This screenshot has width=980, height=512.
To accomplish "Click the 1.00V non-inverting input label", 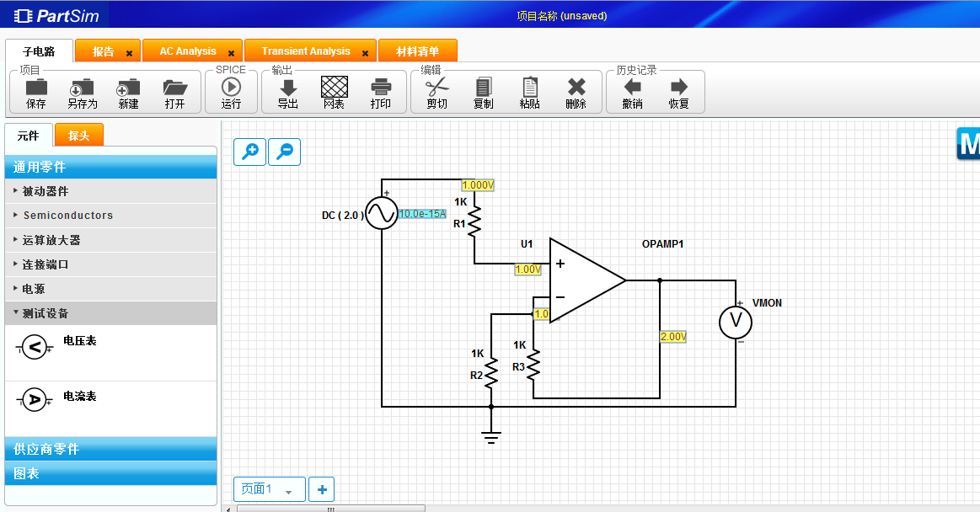I will pos(528,269).
